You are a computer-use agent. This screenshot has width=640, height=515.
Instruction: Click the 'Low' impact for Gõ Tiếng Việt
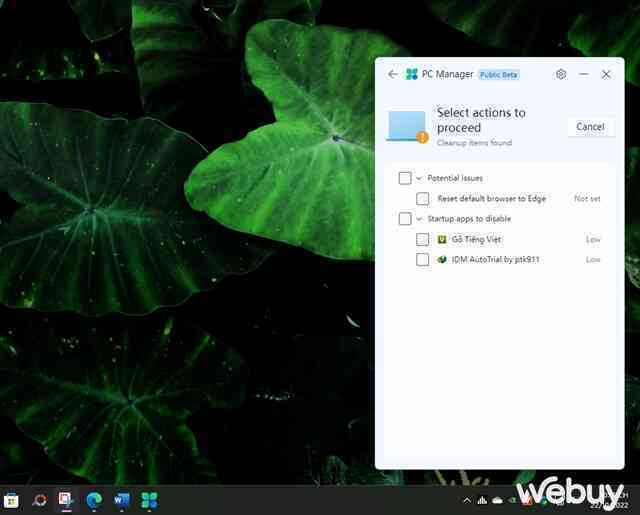[x=593, y=240]
